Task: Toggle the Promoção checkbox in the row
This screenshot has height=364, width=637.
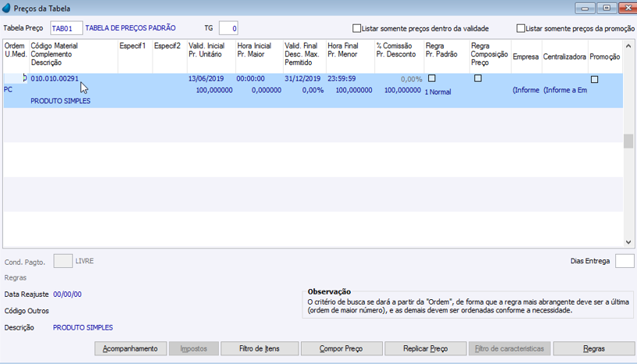Action: pyautogui.click(x=594, y=79)
